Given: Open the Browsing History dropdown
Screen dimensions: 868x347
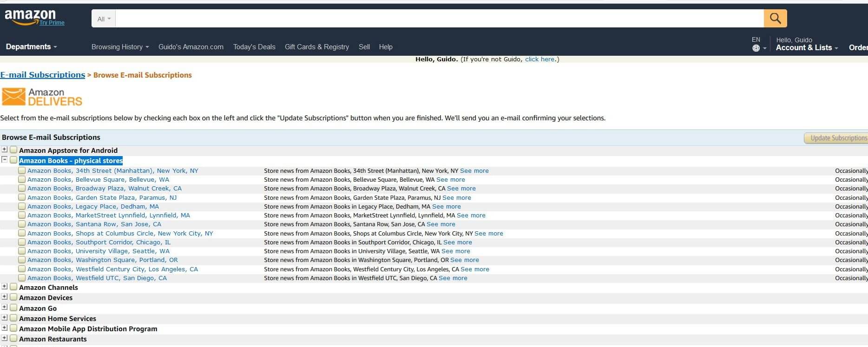Looking at the screenshot, I should click(120, 47).
